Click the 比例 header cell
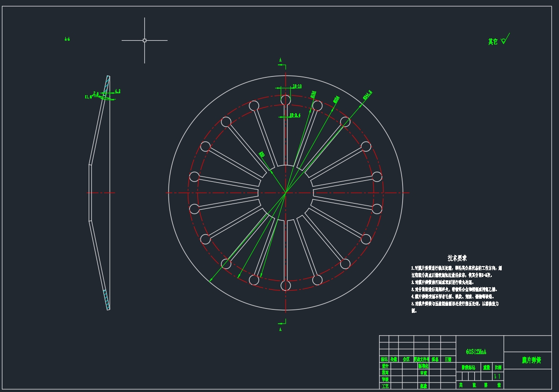The height and width of the screenshot is (392, 559). (498, 367)
